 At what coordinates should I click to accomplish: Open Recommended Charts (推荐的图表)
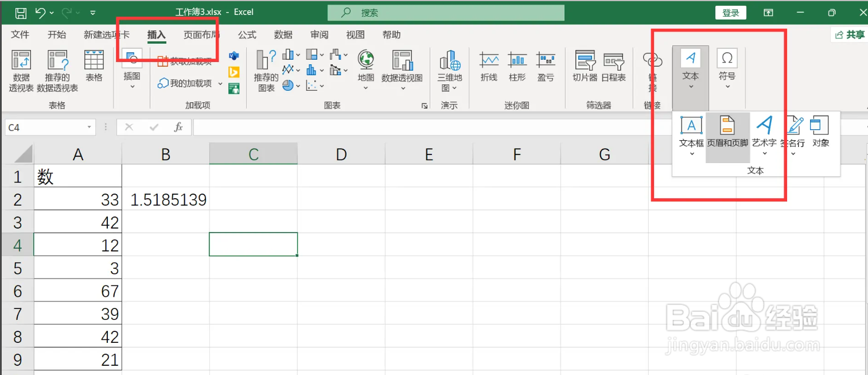(x=266, y=71)
